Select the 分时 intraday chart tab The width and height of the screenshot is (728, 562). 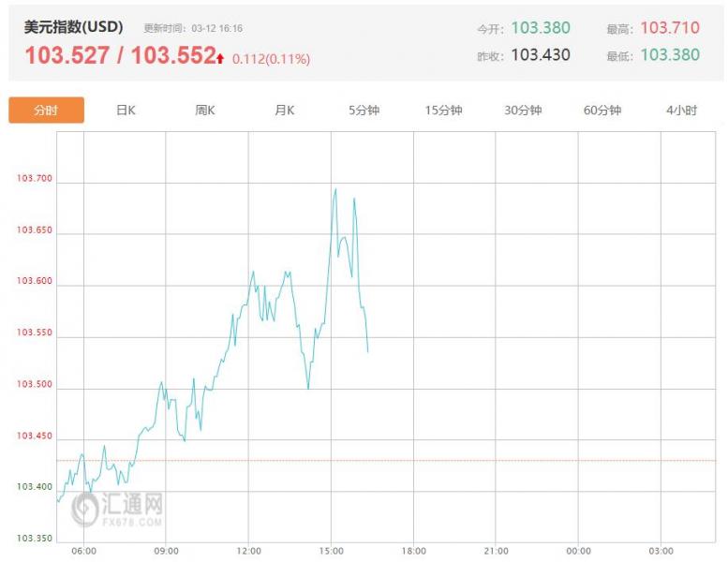(x=46, y=111)
